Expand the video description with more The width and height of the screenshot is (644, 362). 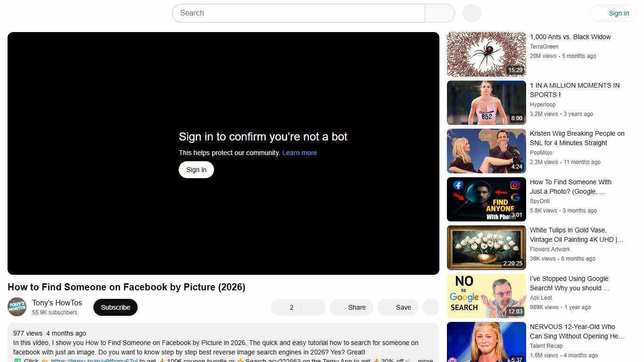coord(425,360)
